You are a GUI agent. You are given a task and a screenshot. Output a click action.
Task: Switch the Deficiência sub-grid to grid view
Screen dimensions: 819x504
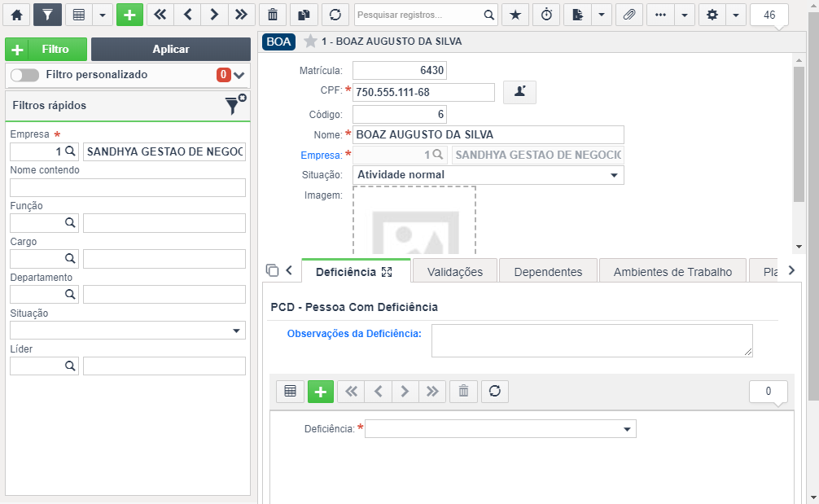pos(291,391)
